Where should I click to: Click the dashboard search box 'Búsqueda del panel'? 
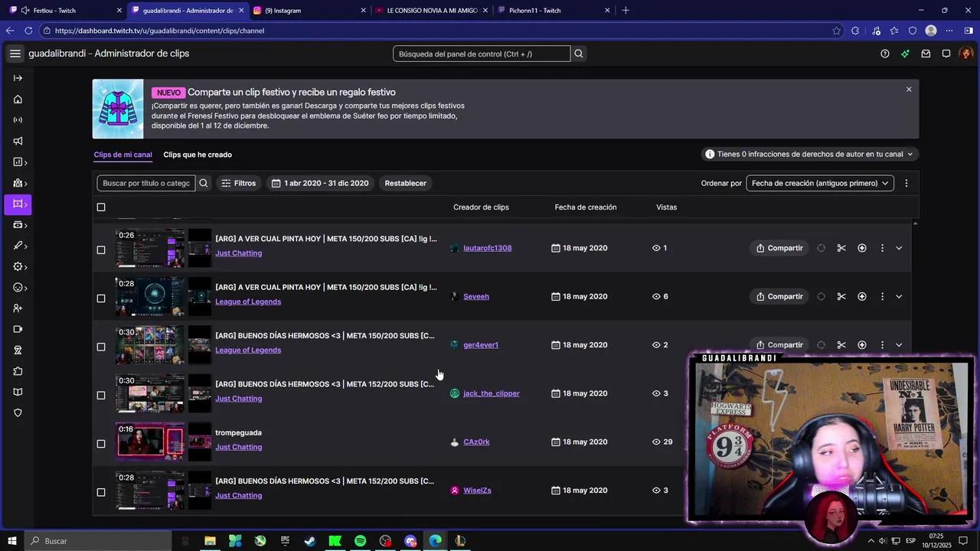click(482, 54)
